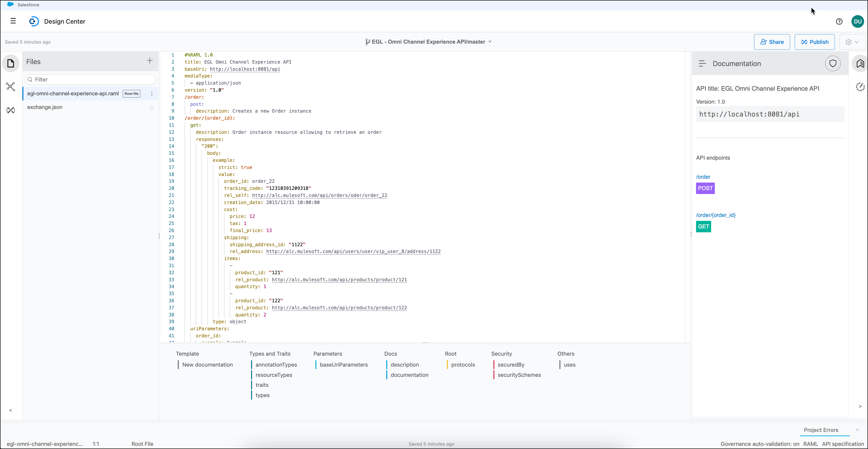
Task: Select exchange.json file
Action: tap(90, 107)
